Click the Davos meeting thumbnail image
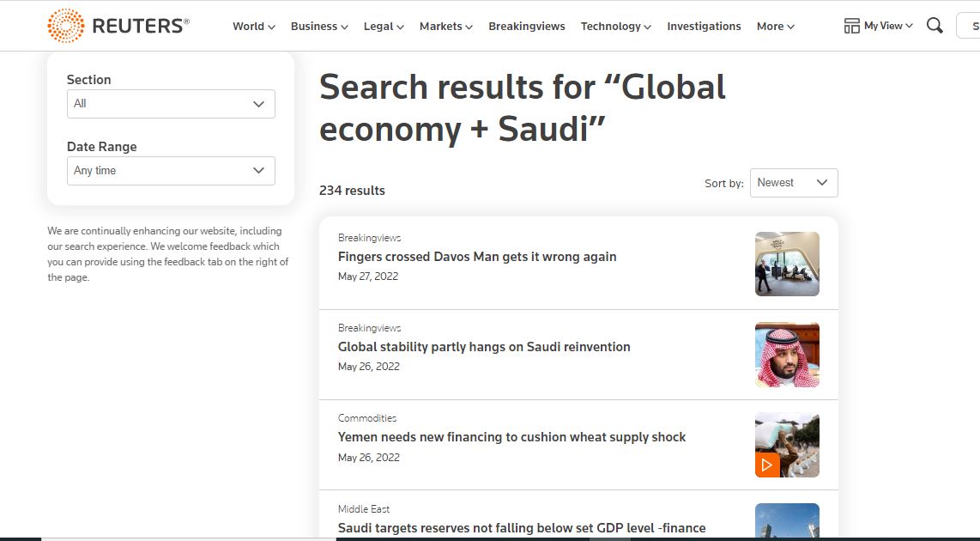Screen dimensions: 980x541 tap(787, 264)
